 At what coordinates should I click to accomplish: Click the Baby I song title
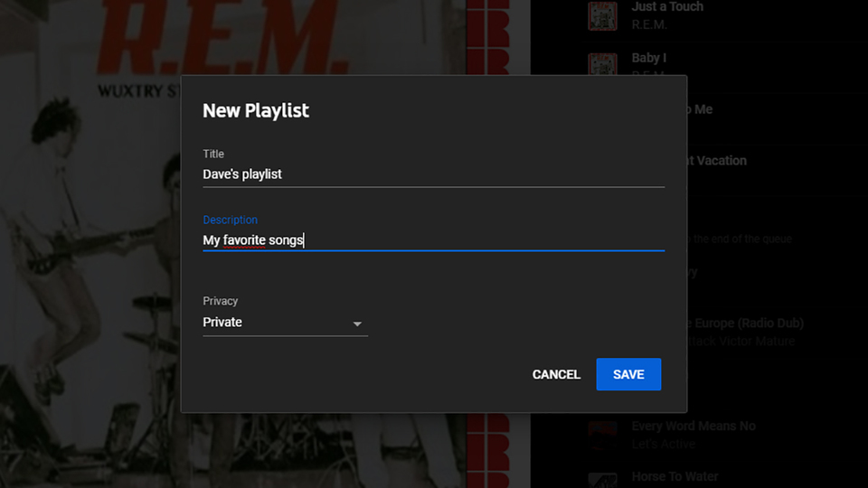pyautogui.click(x=649, y=58)
